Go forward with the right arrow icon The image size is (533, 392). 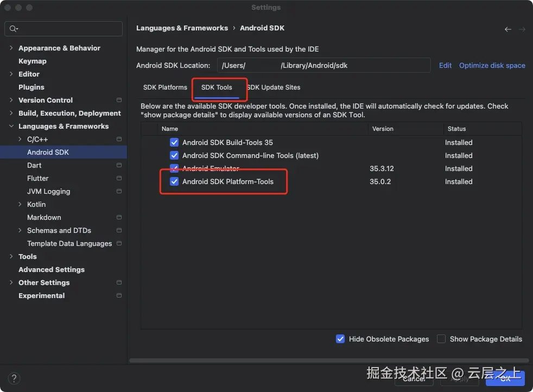[522, 29]
